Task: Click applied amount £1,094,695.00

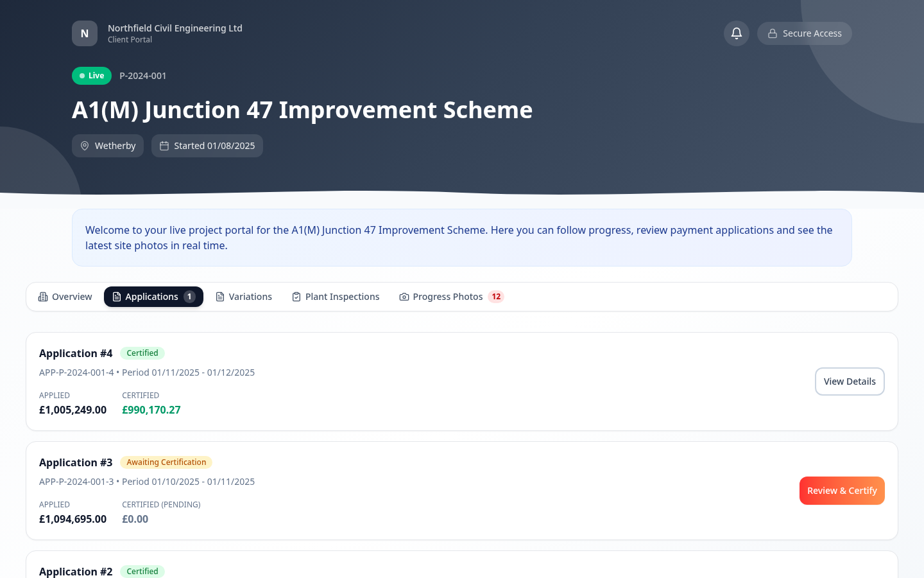Action: (73, 519)
